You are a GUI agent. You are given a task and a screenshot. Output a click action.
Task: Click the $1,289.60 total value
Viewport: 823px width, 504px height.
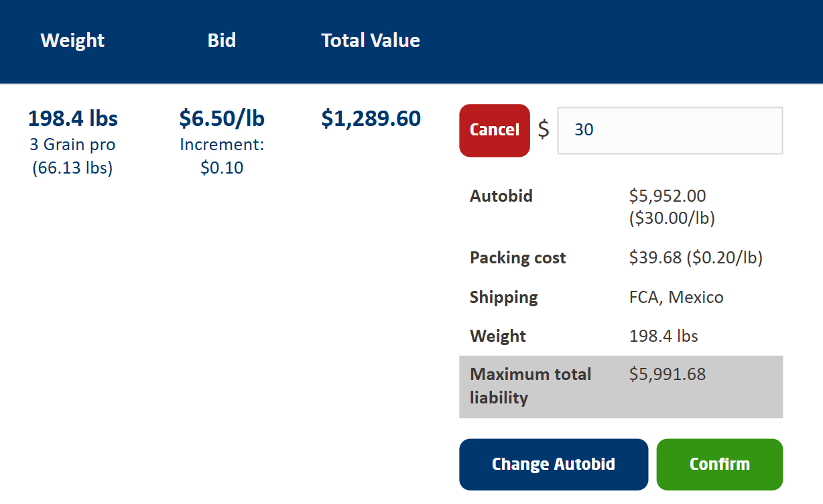371,118
